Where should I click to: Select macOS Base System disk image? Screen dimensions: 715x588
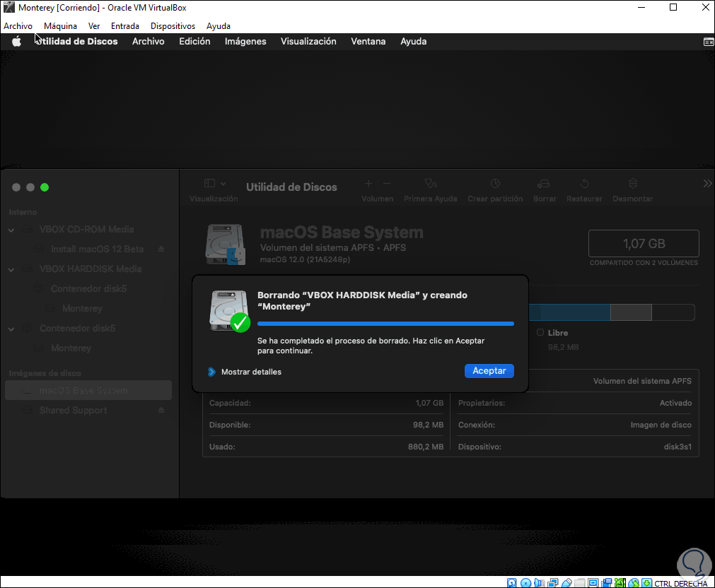(x=88, y=391)
